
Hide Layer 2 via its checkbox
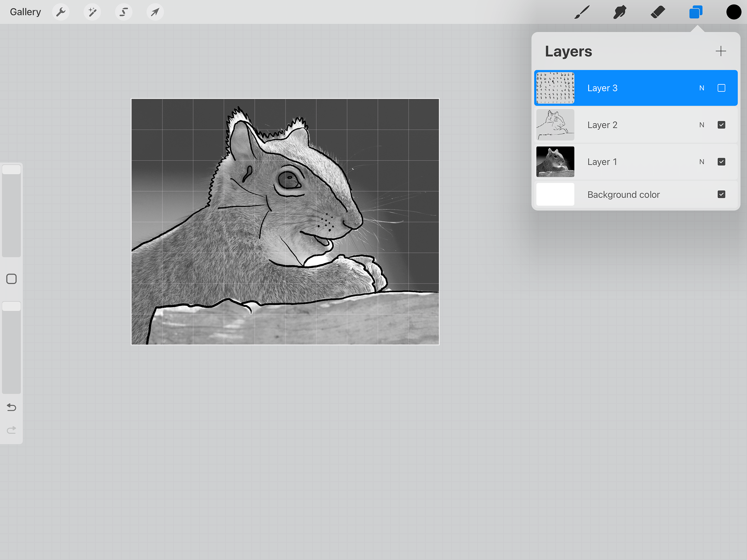[721, 125]
